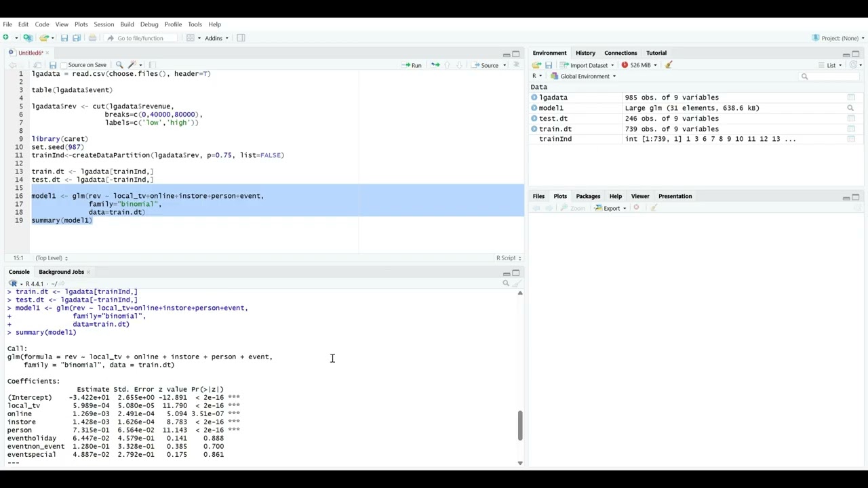Toggle right sidebar panel icon
This screenshot has height=488, width=868.
[x=241, y=38]
